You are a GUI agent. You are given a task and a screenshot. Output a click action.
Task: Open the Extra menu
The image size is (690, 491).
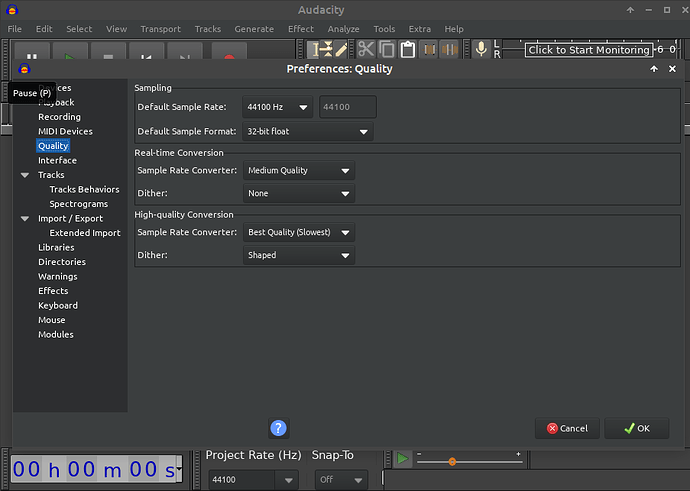419,29
